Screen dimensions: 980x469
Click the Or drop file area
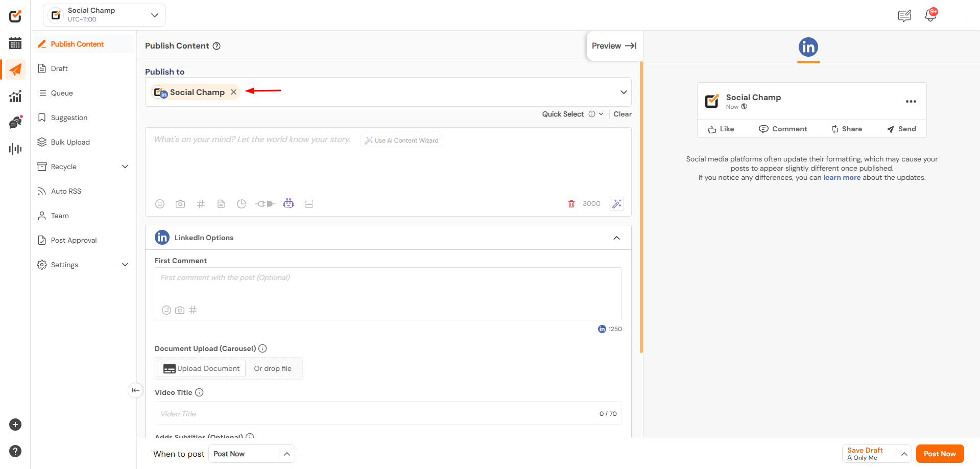[273, 368]
